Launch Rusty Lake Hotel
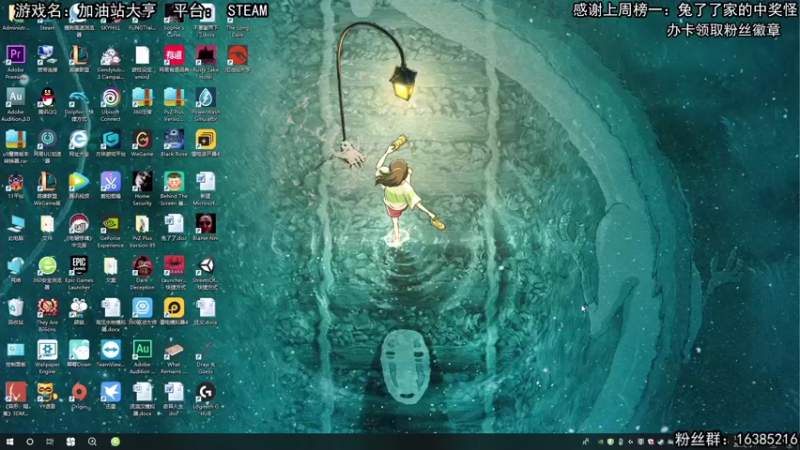Screen dimensions: 800x450 click(x=205, y=55)
